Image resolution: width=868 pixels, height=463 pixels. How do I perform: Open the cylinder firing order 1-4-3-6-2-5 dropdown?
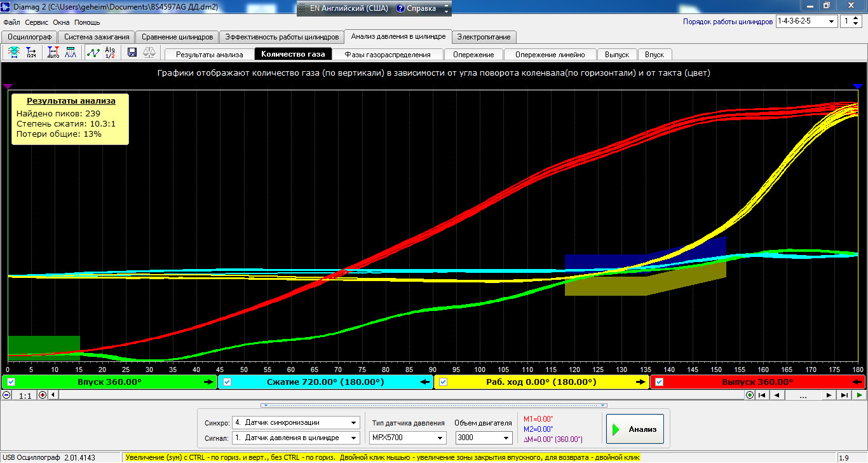pyautogui.click(x=806, y=21)
